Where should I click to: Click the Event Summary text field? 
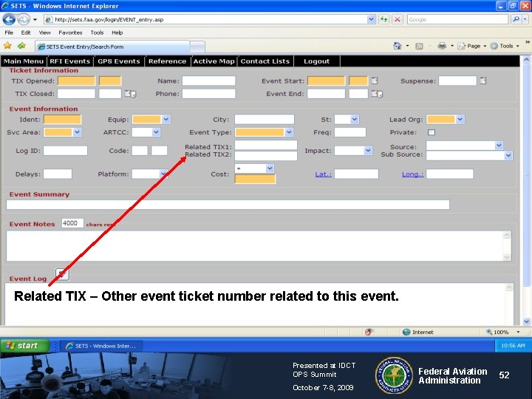(228, 205)
